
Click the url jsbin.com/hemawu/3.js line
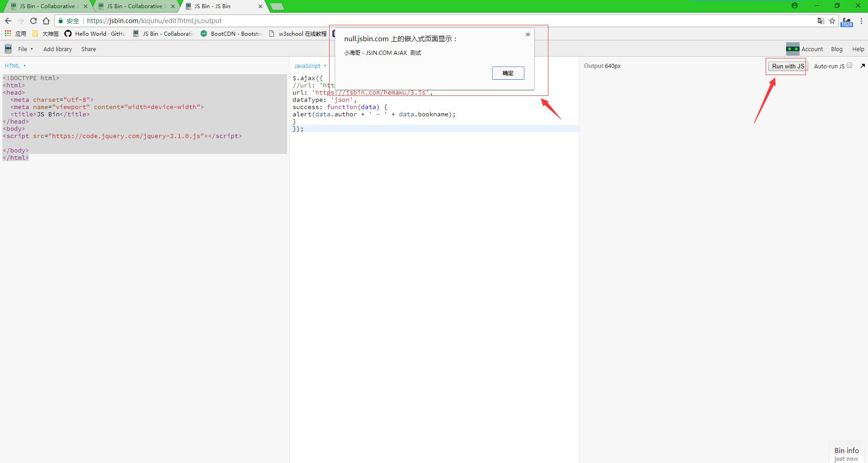coord(363,92)
